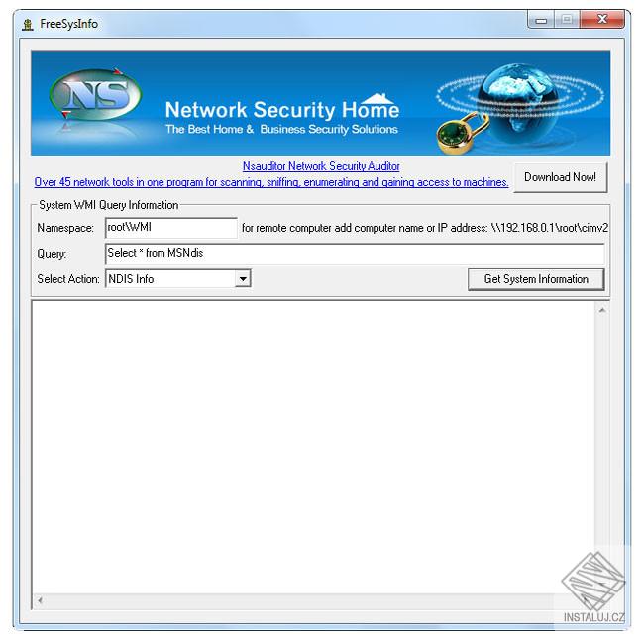Image resolution: width=644 pixels, height=644 pixels.
Task: Click inside the empty results output area
Action: [x=314, y=447]
